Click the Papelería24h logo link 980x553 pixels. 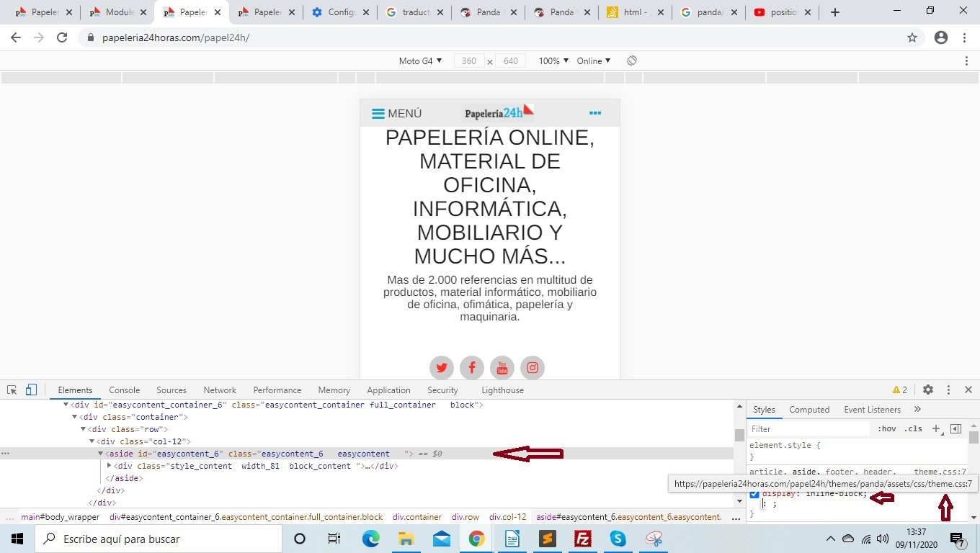[499, 112]
